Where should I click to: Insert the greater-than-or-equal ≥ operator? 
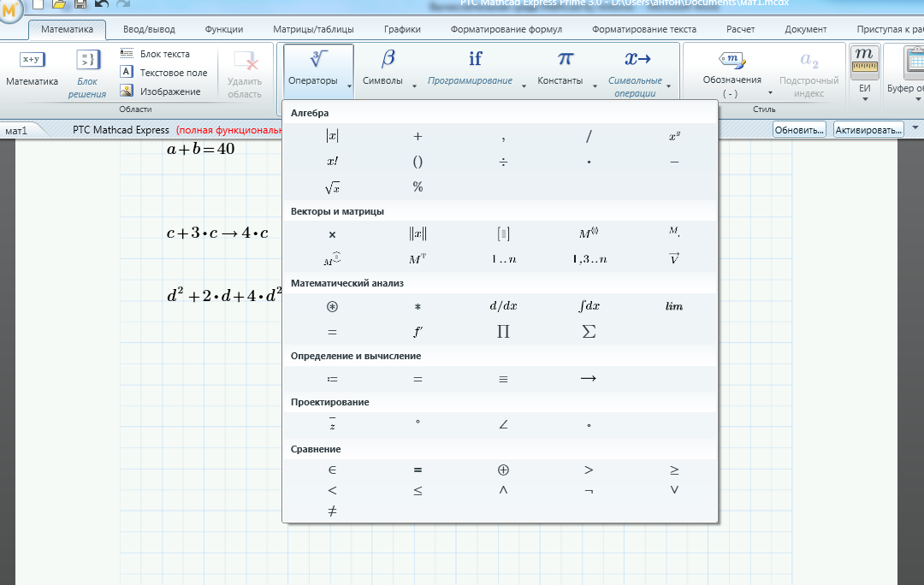(x=674, y=470)
